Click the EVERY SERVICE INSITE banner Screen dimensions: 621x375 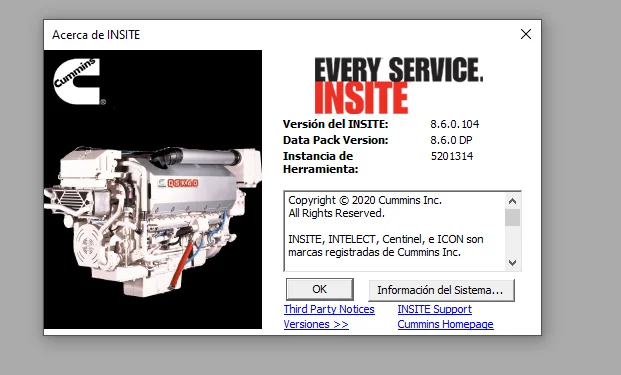[399, 85]
